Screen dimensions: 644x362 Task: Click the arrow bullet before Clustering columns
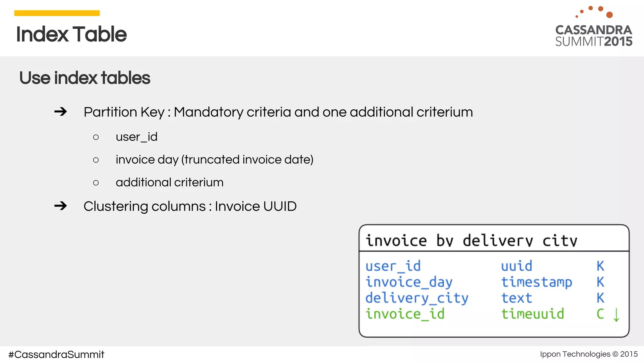61,206
